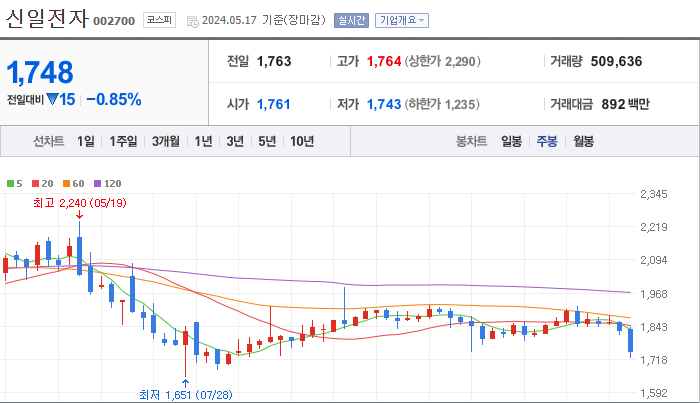Select the 1일 line chart tab
The image size is (700, 403).
(x=86, y=141)
